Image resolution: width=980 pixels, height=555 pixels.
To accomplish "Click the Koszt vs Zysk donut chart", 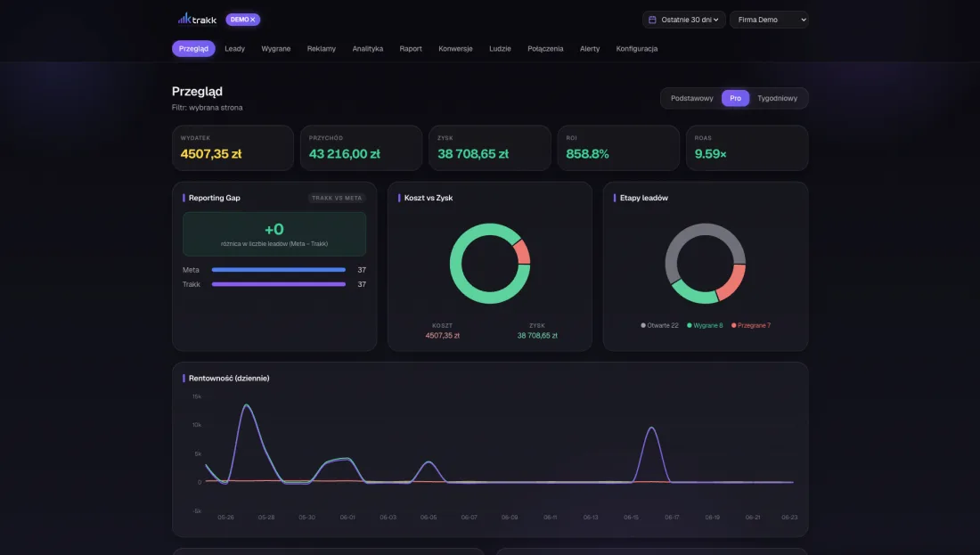I will [x=490, y=263].
